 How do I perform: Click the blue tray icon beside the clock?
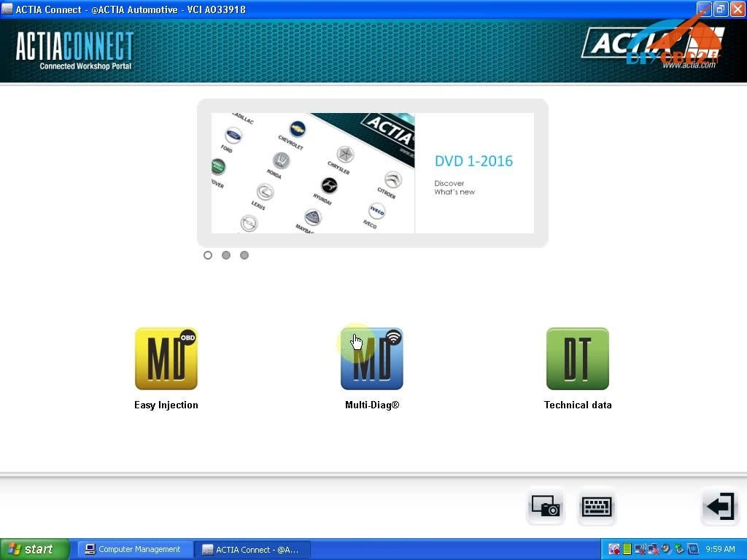(x=693, y=549)
